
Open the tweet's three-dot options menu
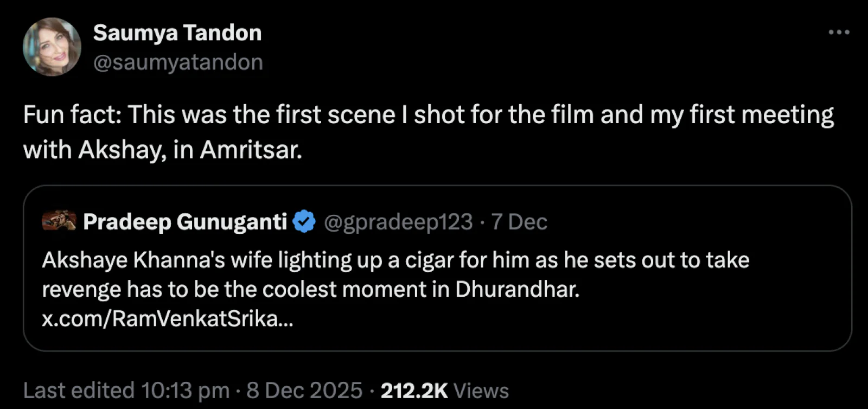pos(838,33)
